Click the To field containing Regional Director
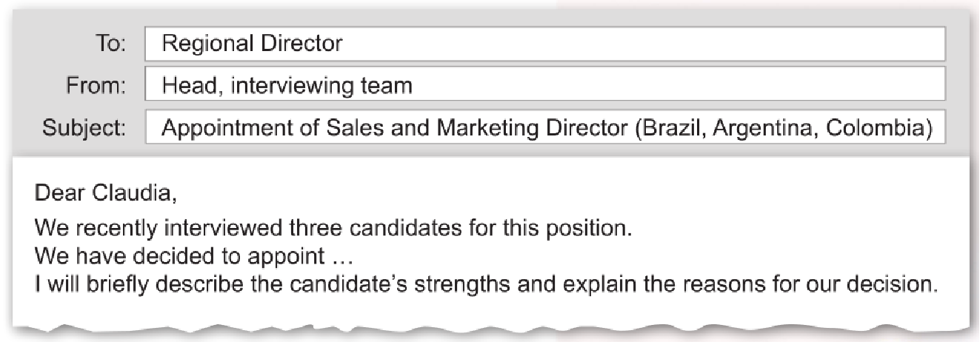The image size is (980, 342). (x=544, y=44)
